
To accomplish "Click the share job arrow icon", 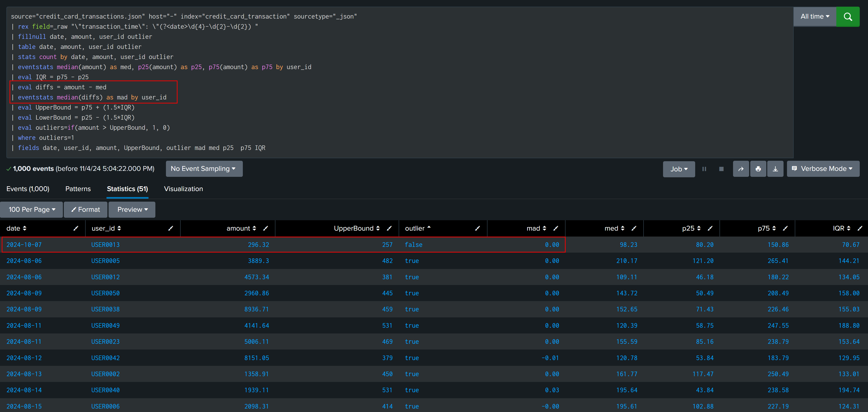I will pyautogui.click(x=741, y=169).
